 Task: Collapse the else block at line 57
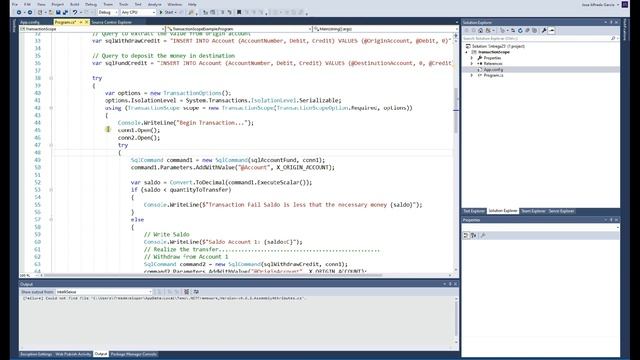51,220
